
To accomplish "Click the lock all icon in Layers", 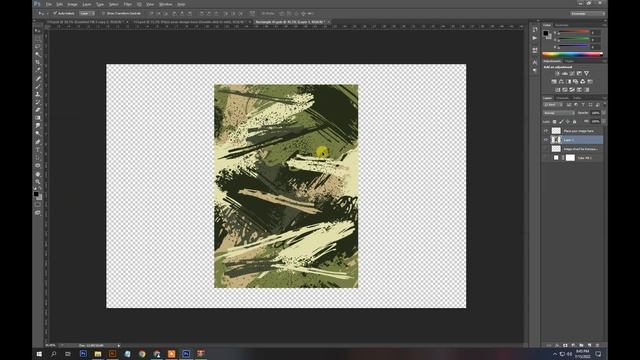I will coord(574,122).
